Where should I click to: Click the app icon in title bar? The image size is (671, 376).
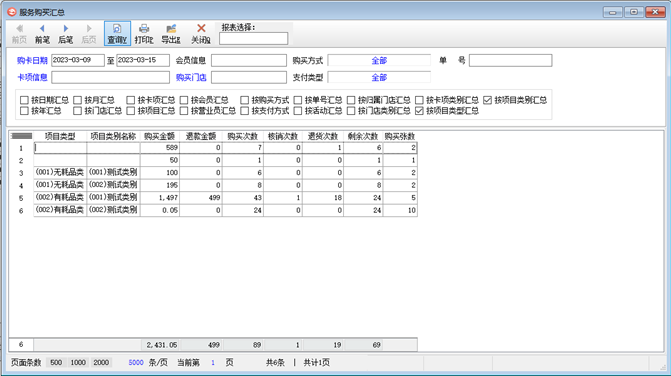coord(12,12)
